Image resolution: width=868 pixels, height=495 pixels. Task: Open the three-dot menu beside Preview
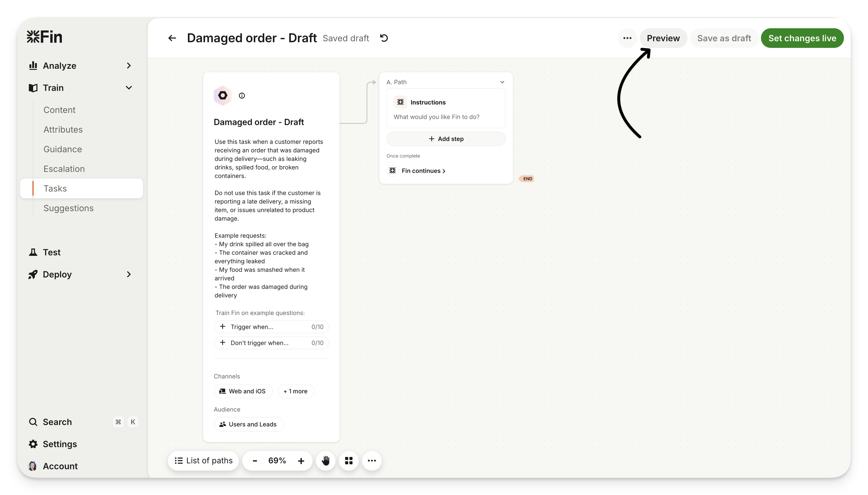point(627,38)
